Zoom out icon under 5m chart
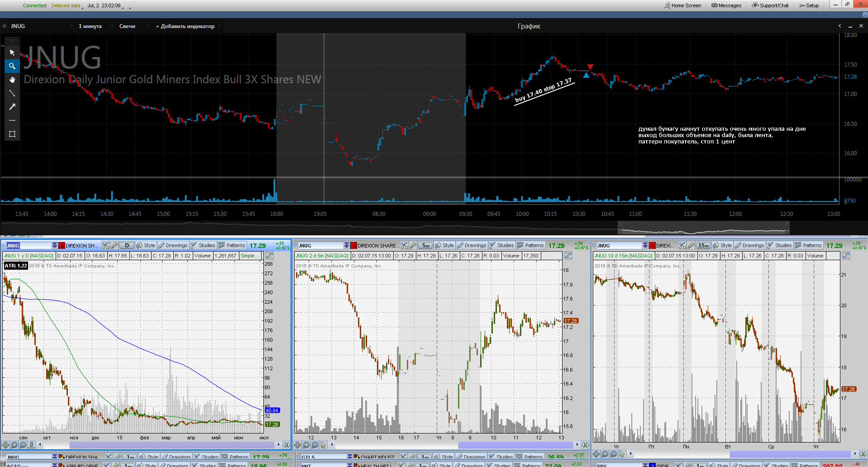The width and height of the screenshot is (868, 467). point(315,445)
